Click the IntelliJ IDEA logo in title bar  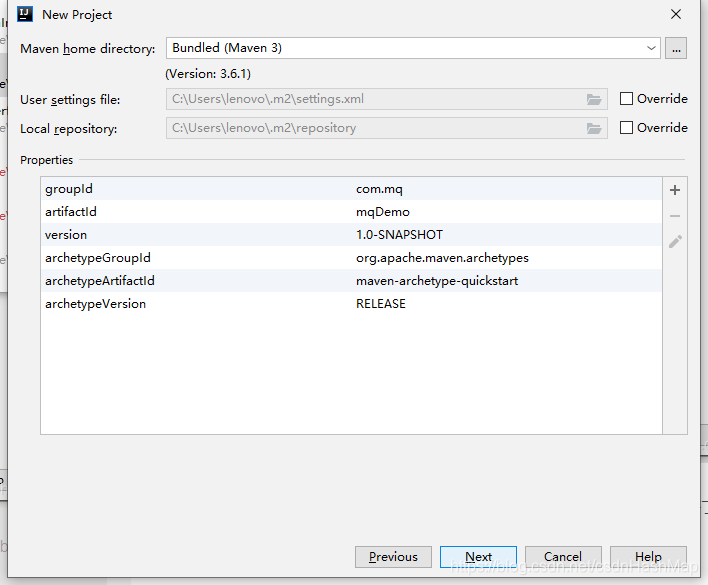pos(25,14)
